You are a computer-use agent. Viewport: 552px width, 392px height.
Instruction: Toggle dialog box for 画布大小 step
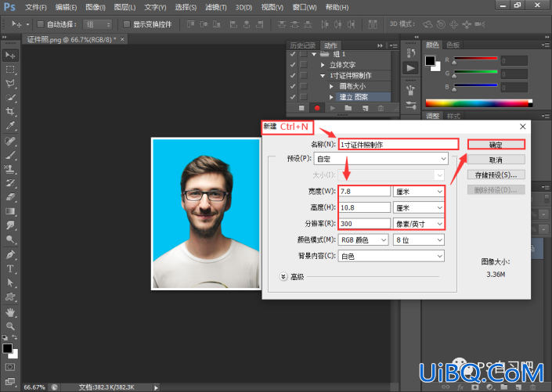point(304,86)
